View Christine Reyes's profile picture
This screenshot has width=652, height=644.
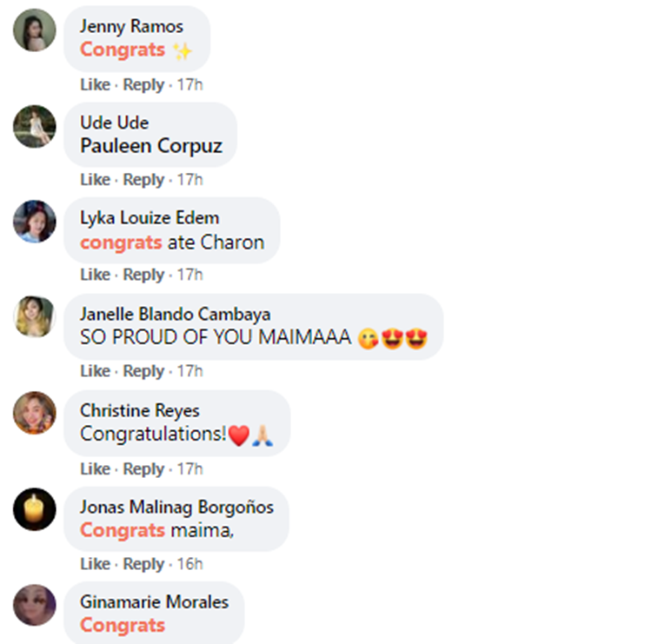point(35,413)
